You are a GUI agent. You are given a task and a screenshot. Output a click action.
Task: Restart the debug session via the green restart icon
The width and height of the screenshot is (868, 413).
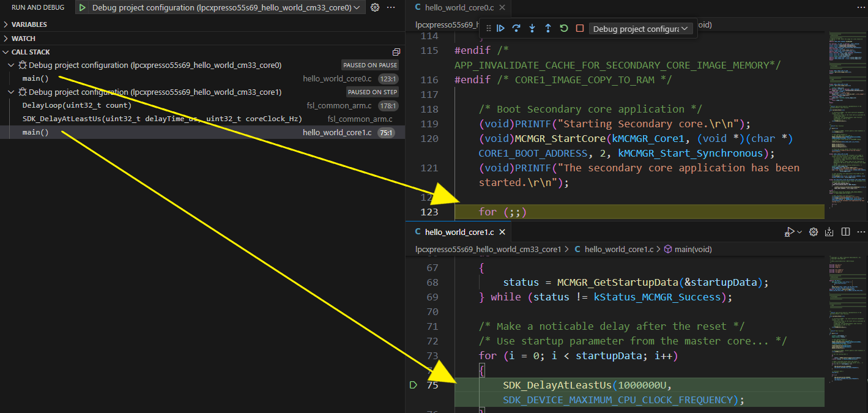(563, 28)
